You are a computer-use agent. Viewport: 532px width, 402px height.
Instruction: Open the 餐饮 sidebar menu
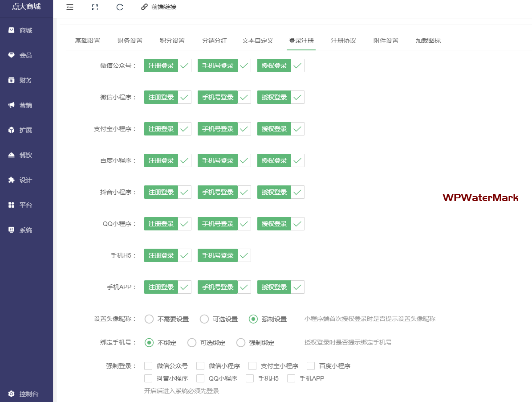(x=26, y=155)
